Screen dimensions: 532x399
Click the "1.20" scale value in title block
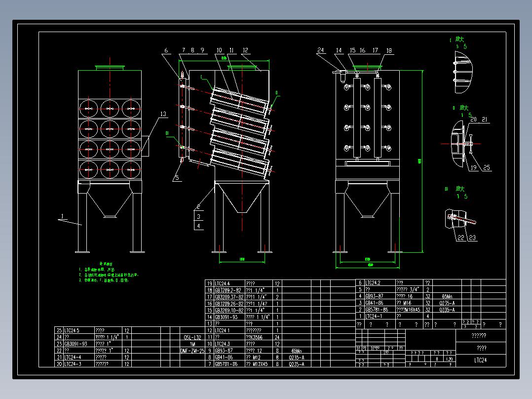click(x=449, y=359)
